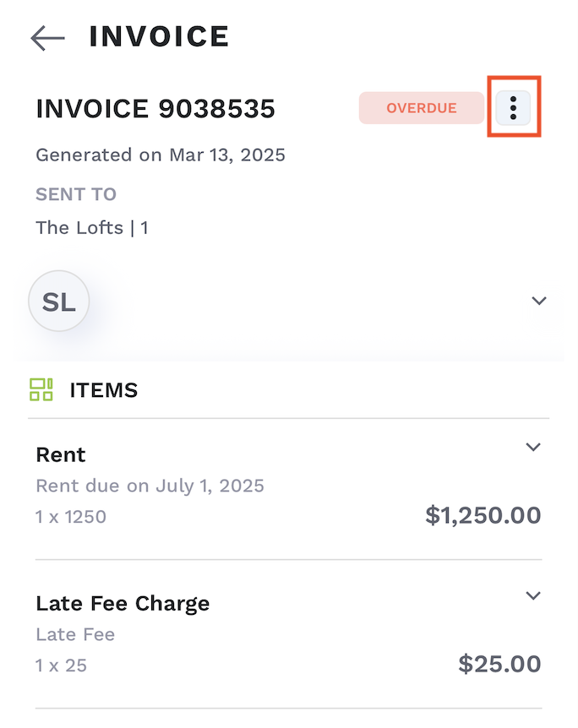The height and width of the screenshot is (728, 578).
Task: Select the Late Fee Charge title
Action: click(123, 603)
